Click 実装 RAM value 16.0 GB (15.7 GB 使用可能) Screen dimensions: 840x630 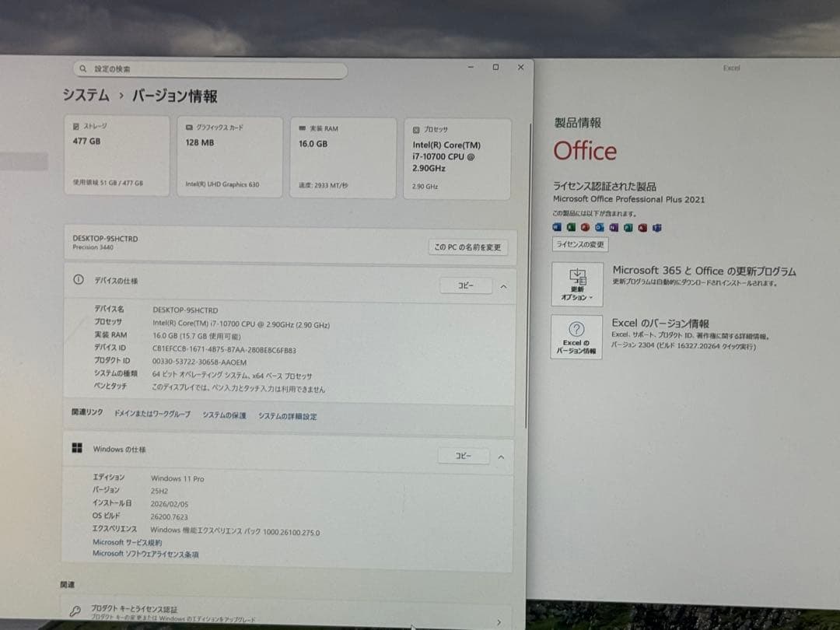pos(197,337)
